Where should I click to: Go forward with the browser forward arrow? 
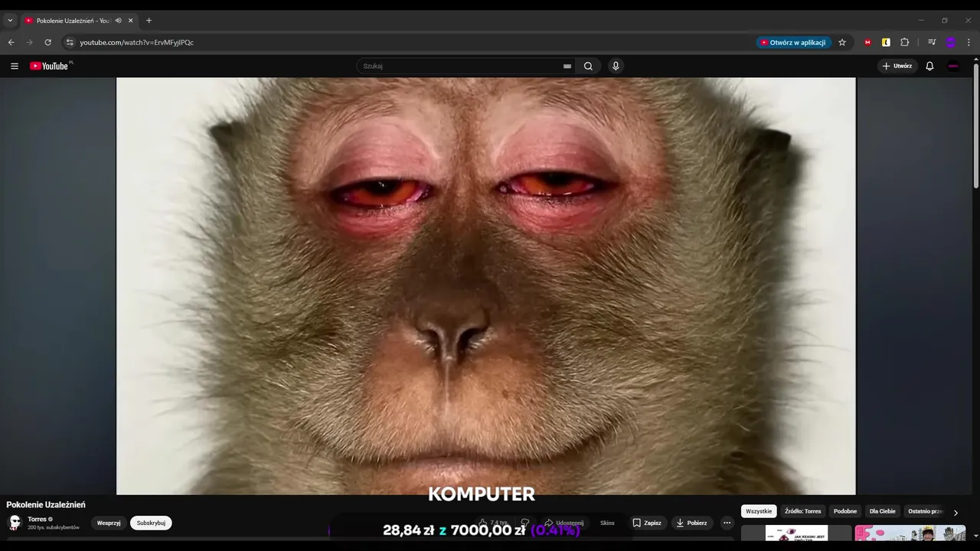tap(29, 42)
